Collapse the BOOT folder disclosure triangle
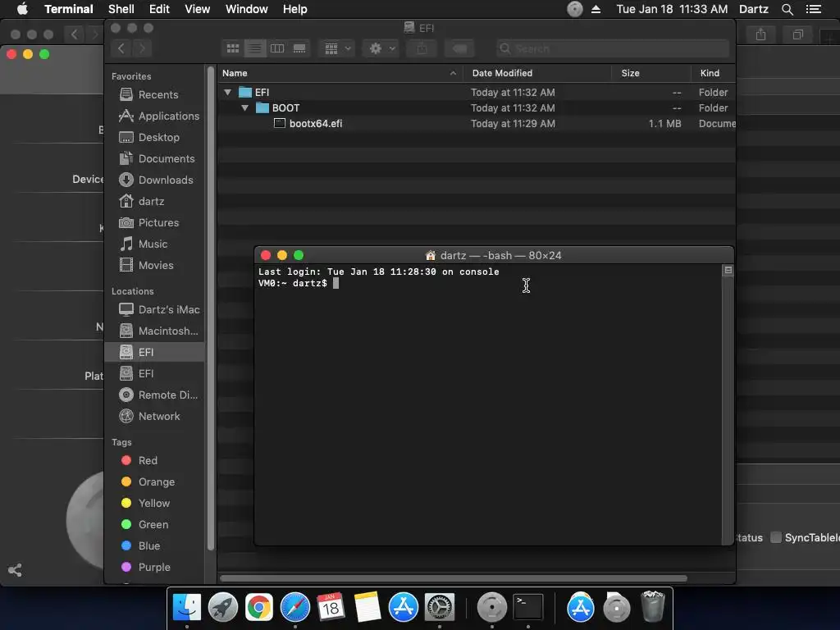Viewport: 840px width, 630px height. pos(244,107)
